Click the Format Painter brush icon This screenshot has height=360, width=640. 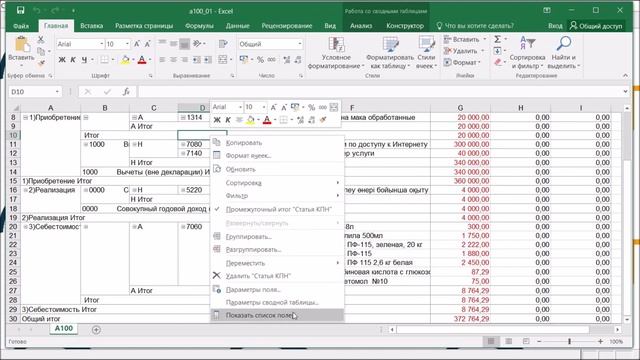point(41,63)
